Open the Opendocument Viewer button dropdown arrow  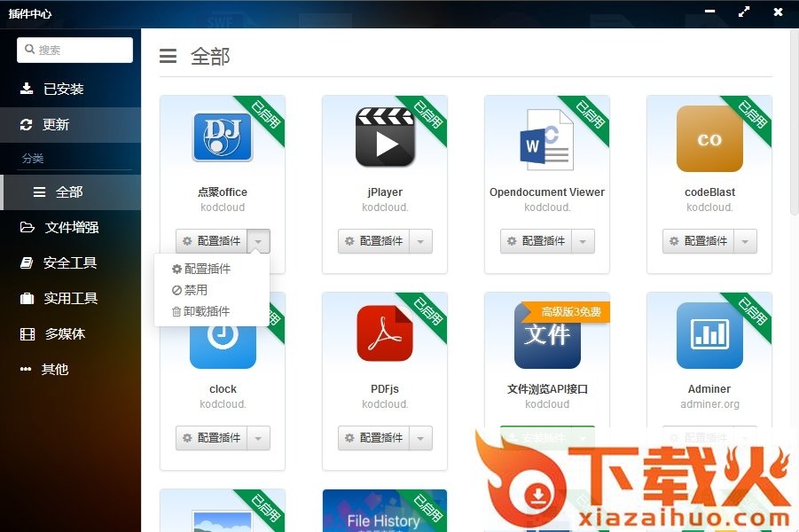click(583, 241)
